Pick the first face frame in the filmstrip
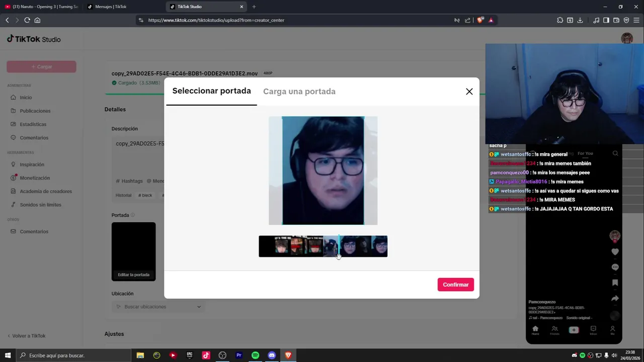Screen dimensions: 644x362 (282, 246)
